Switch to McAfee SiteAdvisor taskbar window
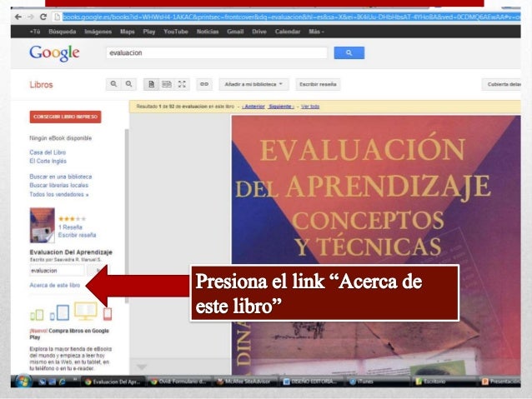Viewport: 532px width, 399px height. [x=246, y=382]
